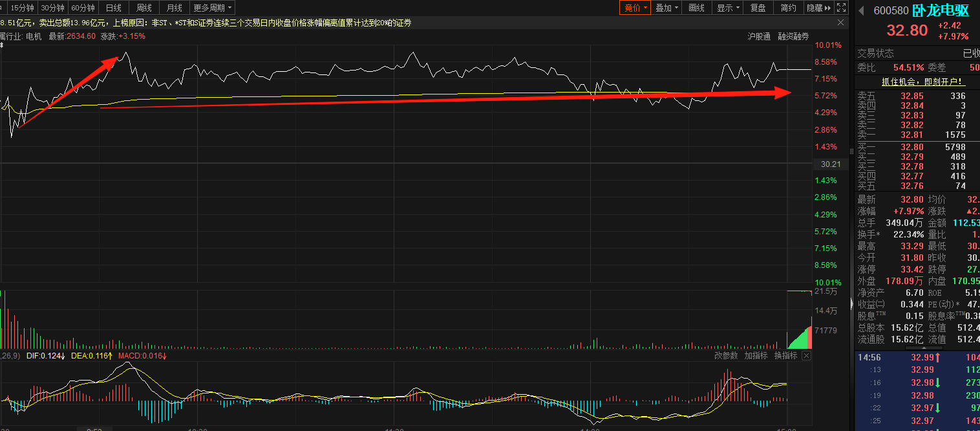
Task: Select 卖五 order row 32.85
Action: pos(917,96)
